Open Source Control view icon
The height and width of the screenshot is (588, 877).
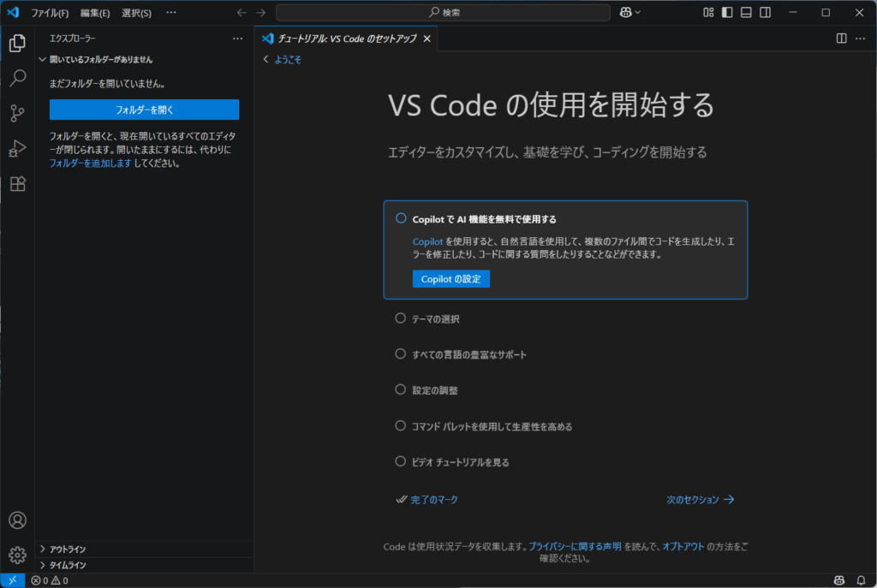coord(17,114)
